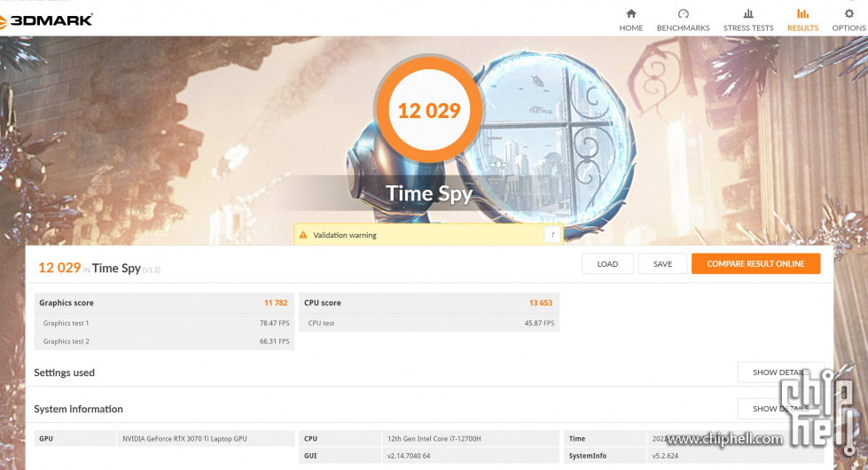Click the GUI version v2.14.7040 64
The width and height of the screenshot is (868, 470).
coord(409,456)
